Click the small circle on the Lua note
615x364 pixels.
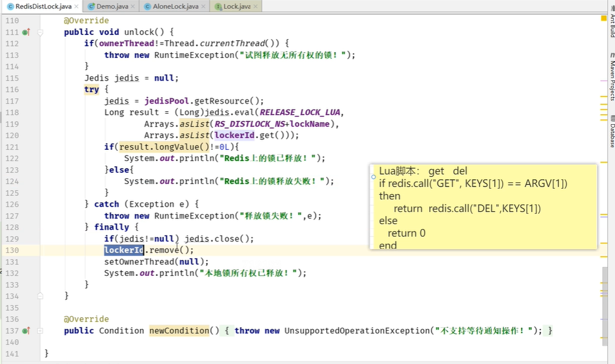[x=373, y=177]
